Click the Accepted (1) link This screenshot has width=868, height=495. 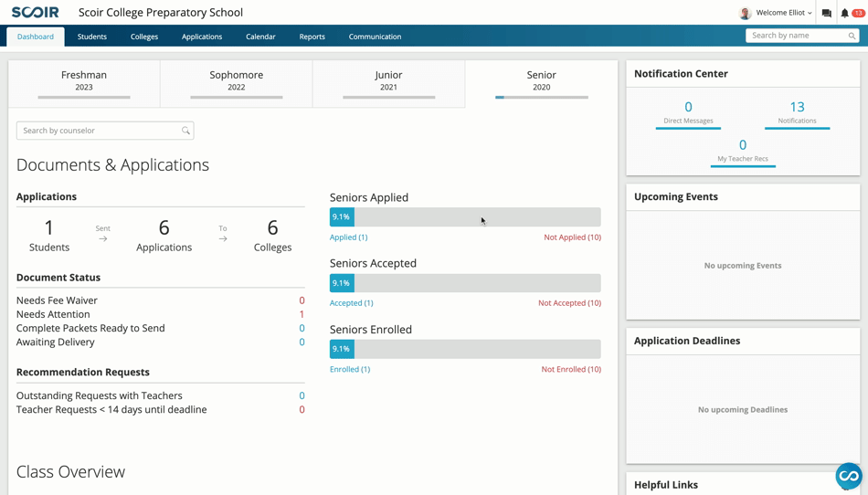(352, 303)
